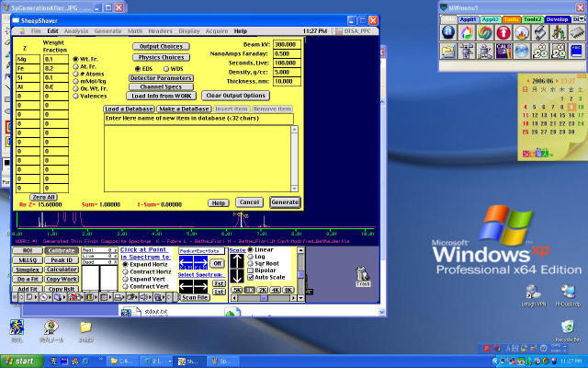Select the At. Fr. radio option
Viewport: 588px width, 368px height.
[x=73, y=67]
